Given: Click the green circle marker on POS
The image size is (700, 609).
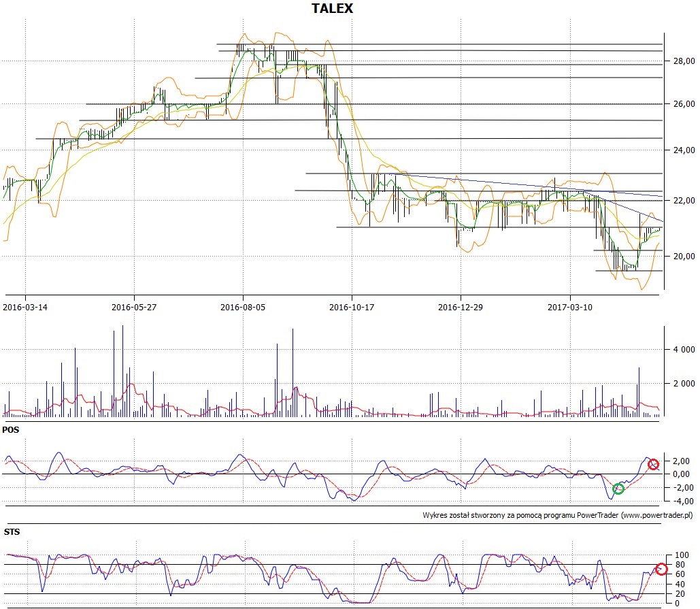Looking at the screenshot, I should coord(618,489).
